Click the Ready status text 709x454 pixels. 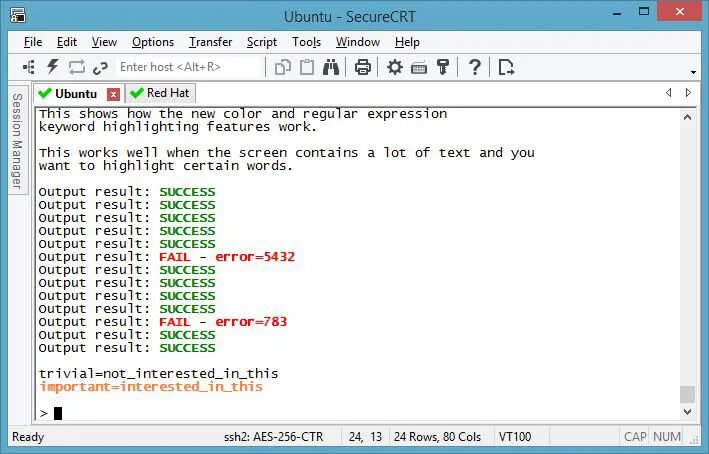point(28,437)
